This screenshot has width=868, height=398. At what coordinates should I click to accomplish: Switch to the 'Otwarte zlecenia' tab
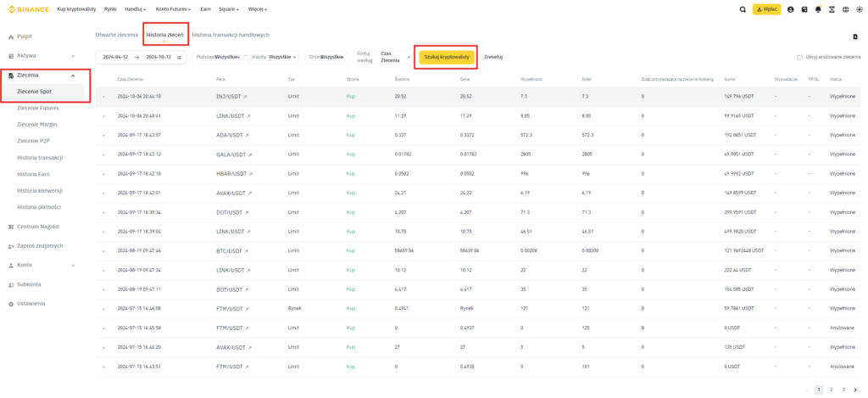pos(116,35)
